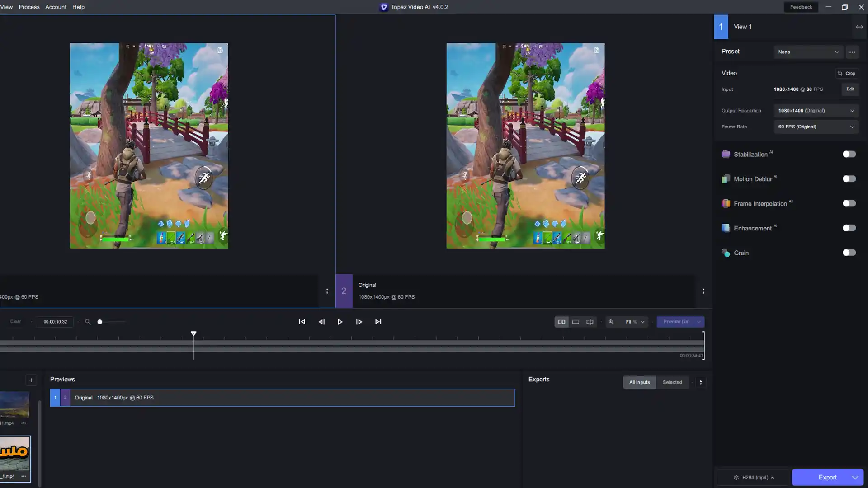Image resolution: width=868 pixels, height=488 pixels.
Task: Play the video
Action: pos(340,322)
